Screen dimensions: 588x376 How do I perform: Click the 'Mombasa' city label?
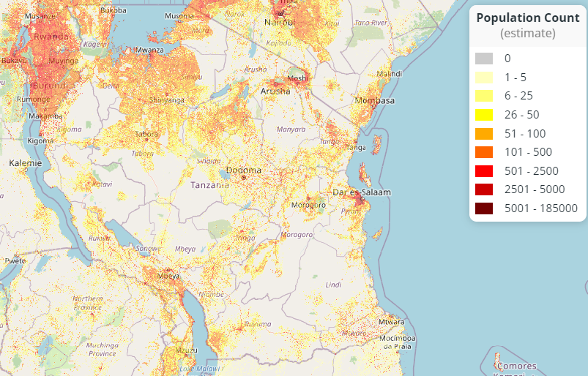point(375,101)
